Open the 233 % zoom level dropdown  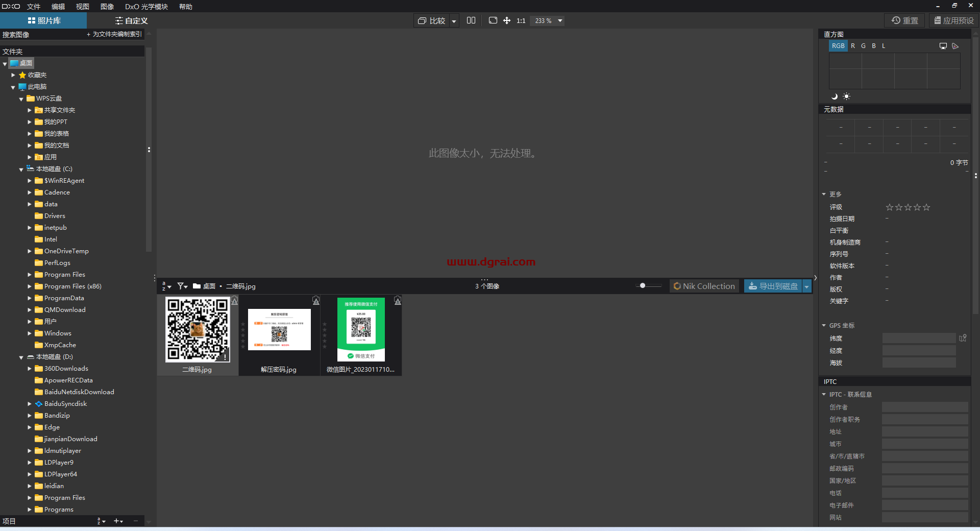[548, 21]
